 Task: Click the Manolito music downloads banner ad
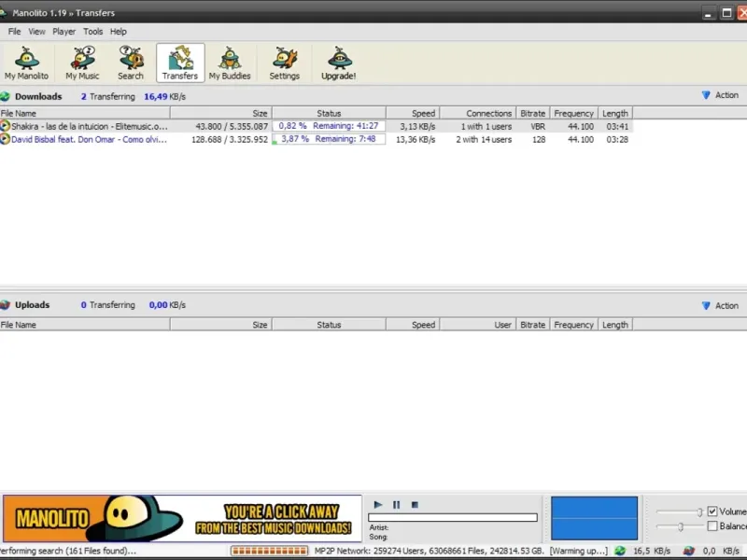coord(182,518)
